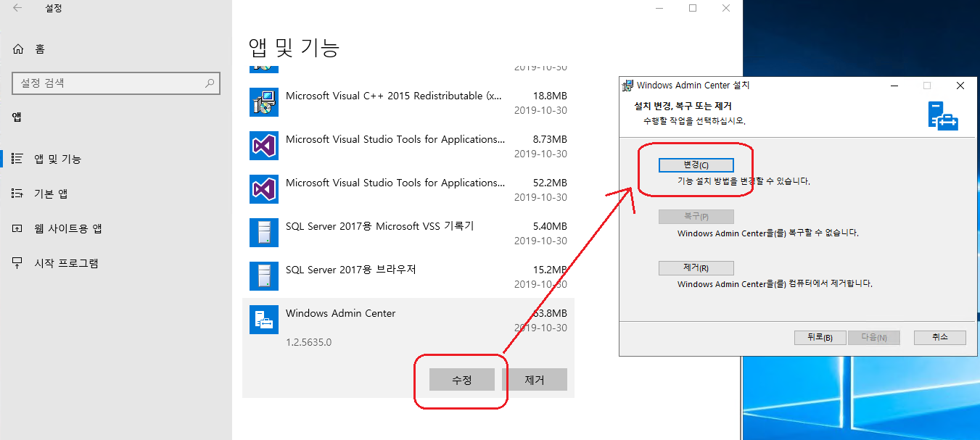Screen dimensions: 980x440
Task: Select Windows Admin Center name in app list
Action: click(x=341, y=313)
